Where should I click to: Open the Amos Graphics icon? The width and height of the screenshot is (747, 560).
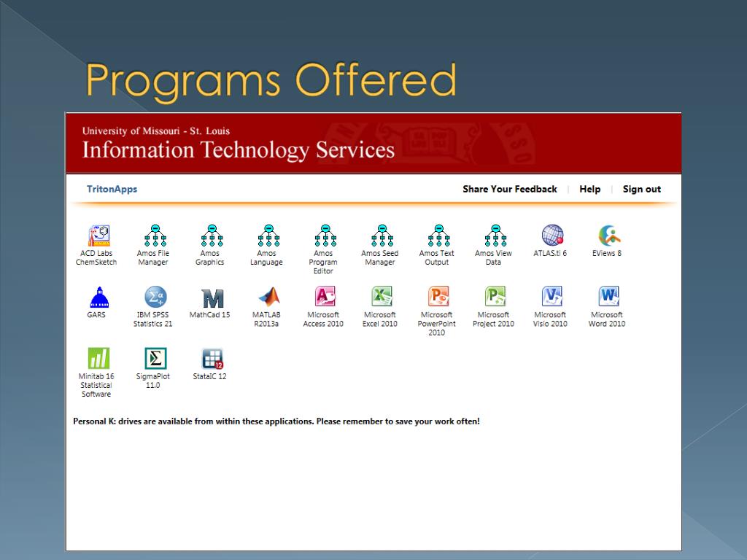(212, 236)
